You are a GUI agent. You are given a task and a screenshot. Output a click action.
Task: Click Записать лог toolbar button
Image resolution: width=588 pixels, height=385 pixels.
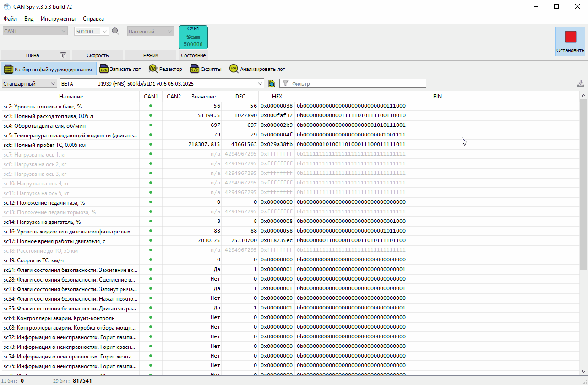click(x=120, y=69)
